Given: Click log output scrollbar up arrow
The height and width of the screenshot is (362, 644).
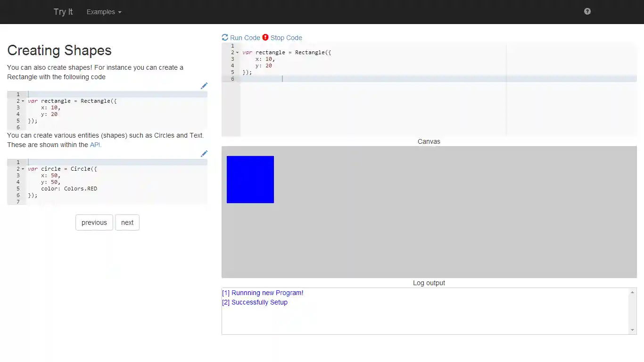Looking at the screenshot, I should pyautogui.click(x=633, y=293).
